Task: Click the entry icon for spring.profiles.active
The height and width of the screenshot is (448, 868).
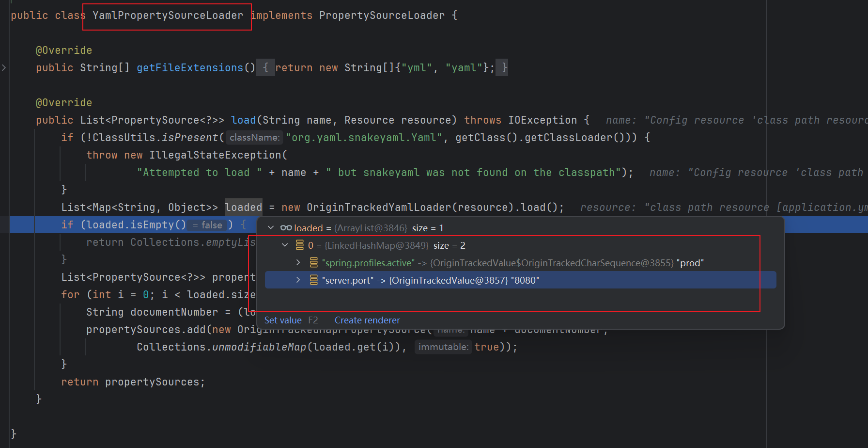Action: (314, 263)
